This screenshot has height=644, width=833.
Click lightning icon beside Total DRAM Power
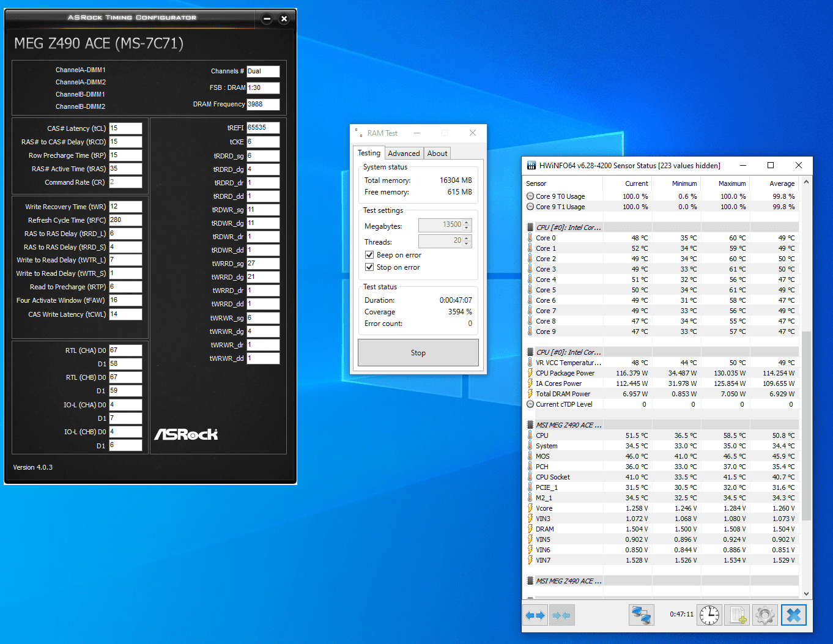(530, 394)
